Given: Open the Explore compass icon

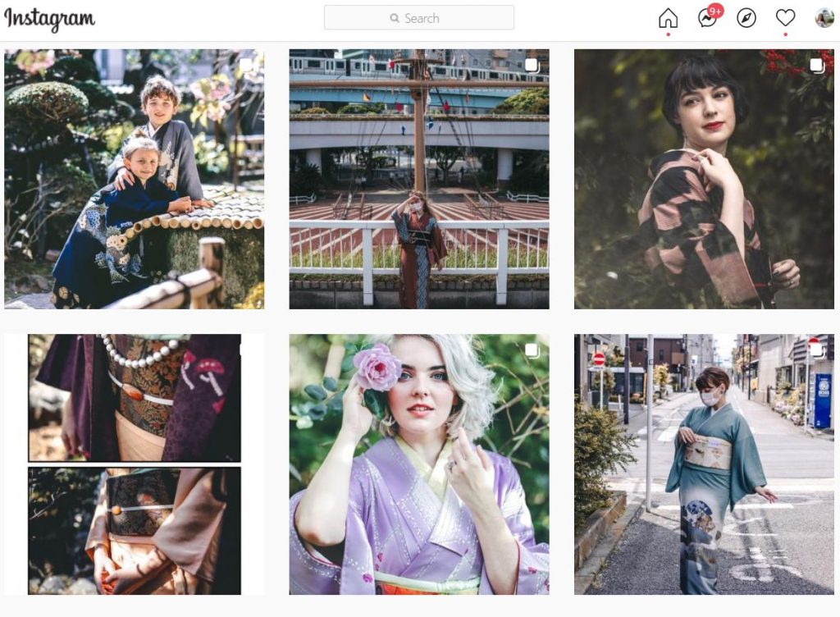Looking at the screenshot, I should point(746,18).
